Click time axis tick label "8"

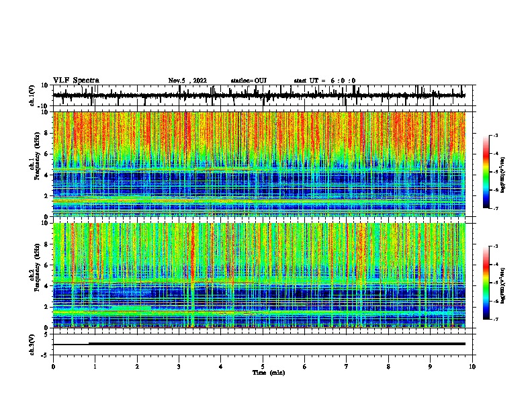[388, 367]
